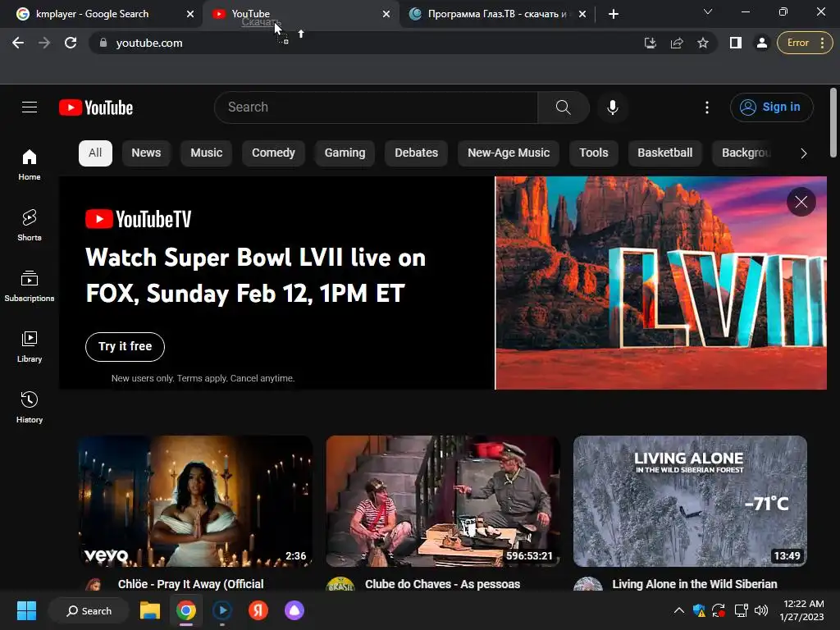Click the taskbar Search box
The image size is (840, 630).
89,610
